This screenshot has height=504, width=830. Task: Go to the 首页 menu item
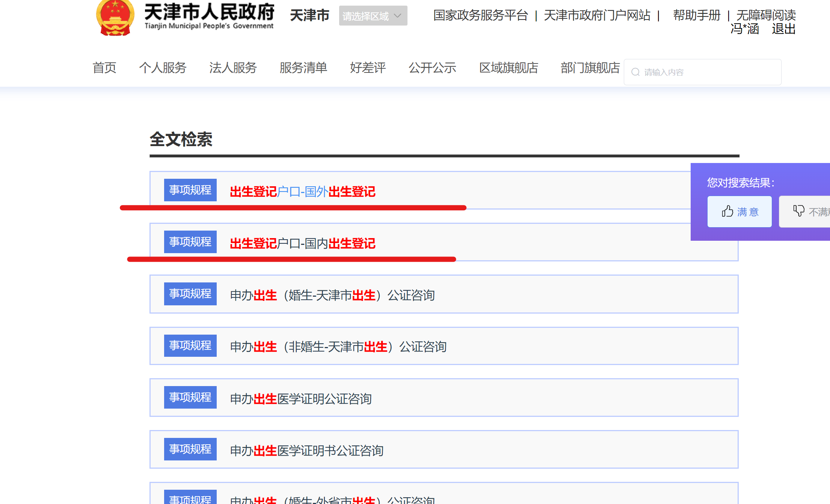point(104,68)
